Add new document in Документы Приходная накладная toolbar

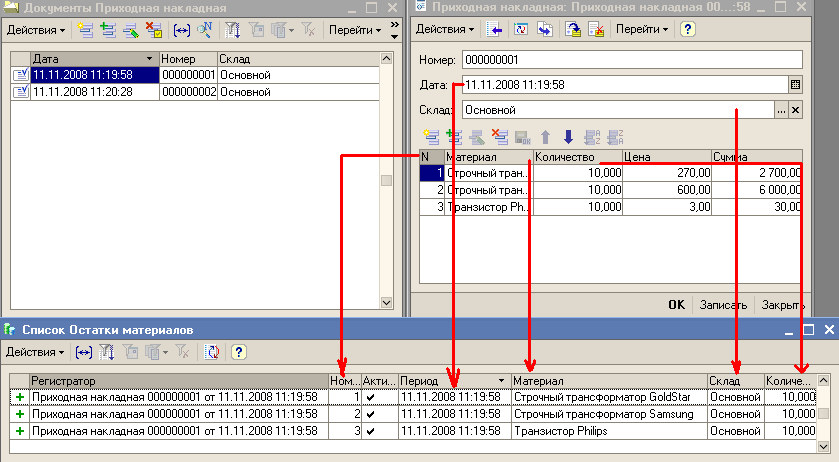tap(85, 31)
